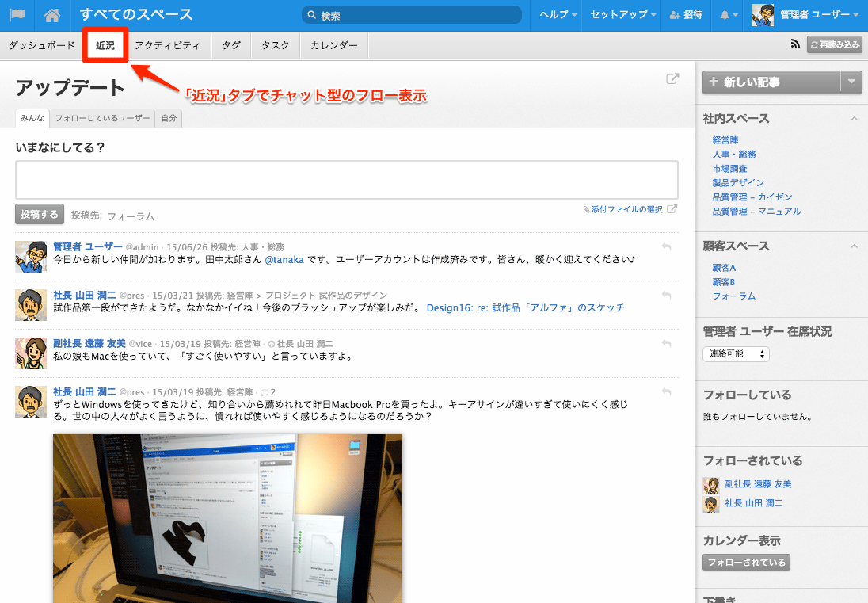Select the 近況 tab
868x603 pixels.
(105, 45)
